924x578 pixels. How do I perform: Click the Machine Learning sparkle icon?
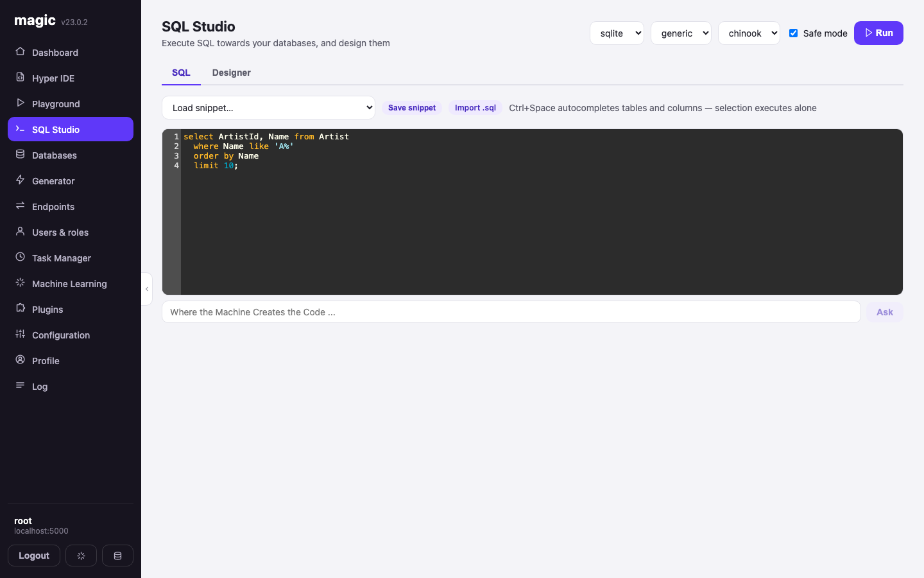[x=20, y=283]
